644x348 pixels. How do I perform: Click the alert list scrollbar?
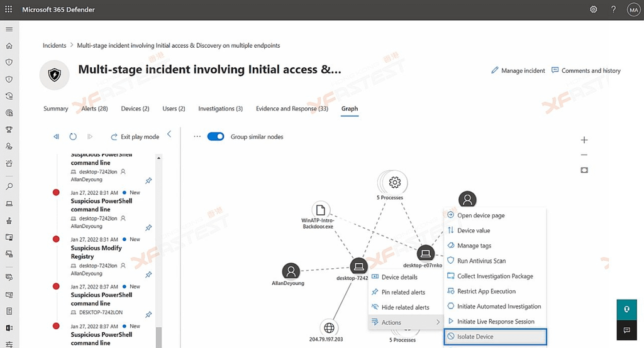[x=158, y=337]
